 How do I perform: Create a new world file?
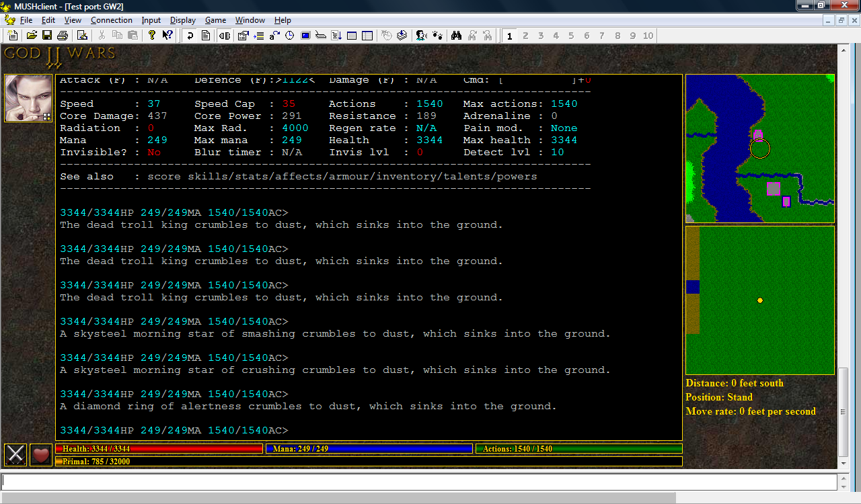pyautogui.click(x=13, y=36)
